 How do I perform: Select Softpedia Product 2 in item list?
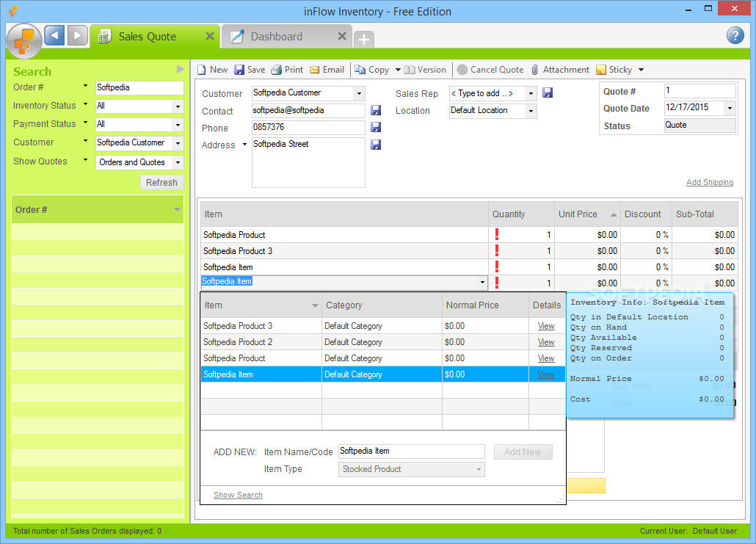point(261,342)
